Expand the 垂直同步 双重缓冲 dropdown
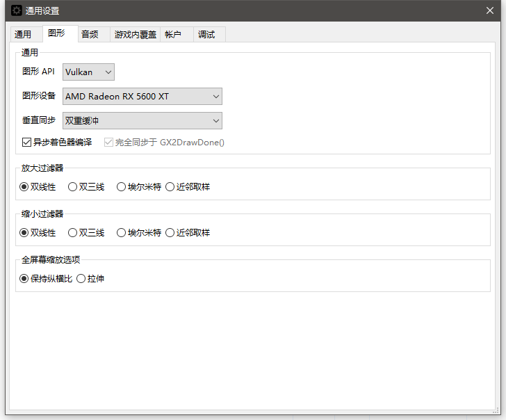The image size is (506, 420). [142, 120]
